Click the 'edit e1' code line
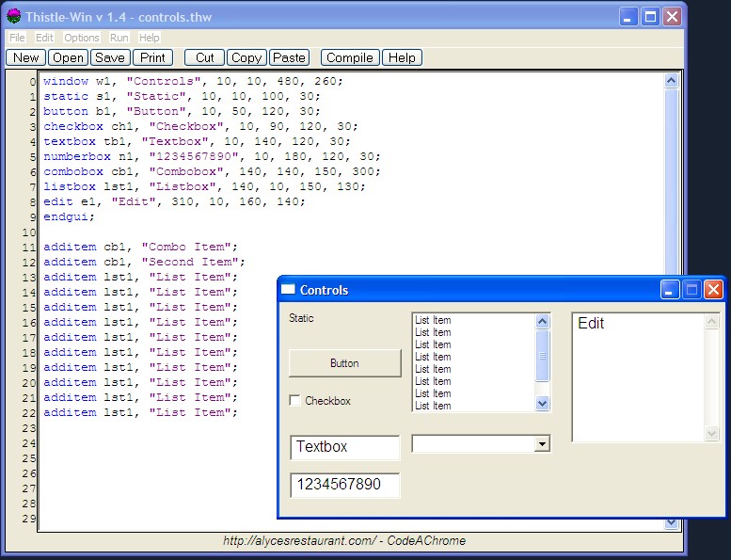 pos(174,201)
